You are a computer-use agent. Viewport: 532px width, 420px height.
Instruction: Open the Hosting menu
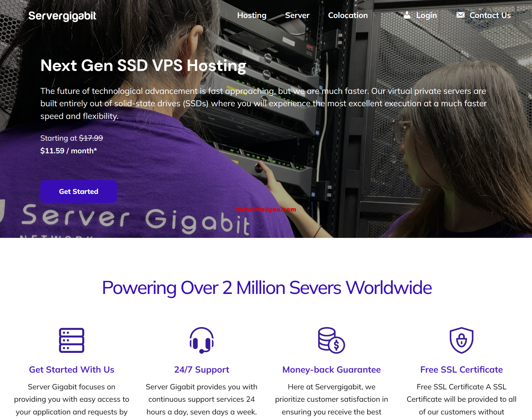point(252,15)
